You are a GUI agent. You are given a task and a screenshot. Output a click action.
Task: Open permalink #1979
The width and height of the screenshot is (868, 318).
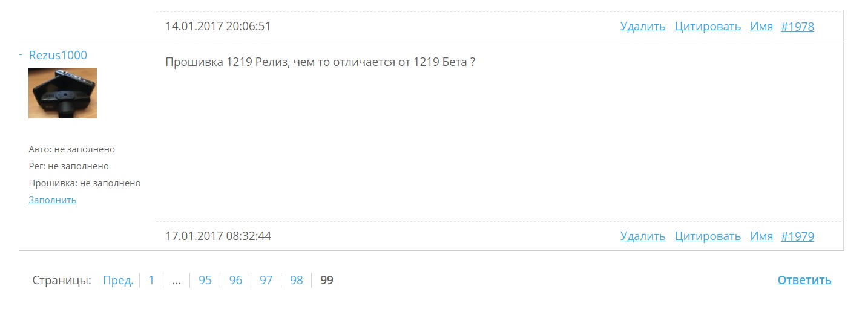798,236
